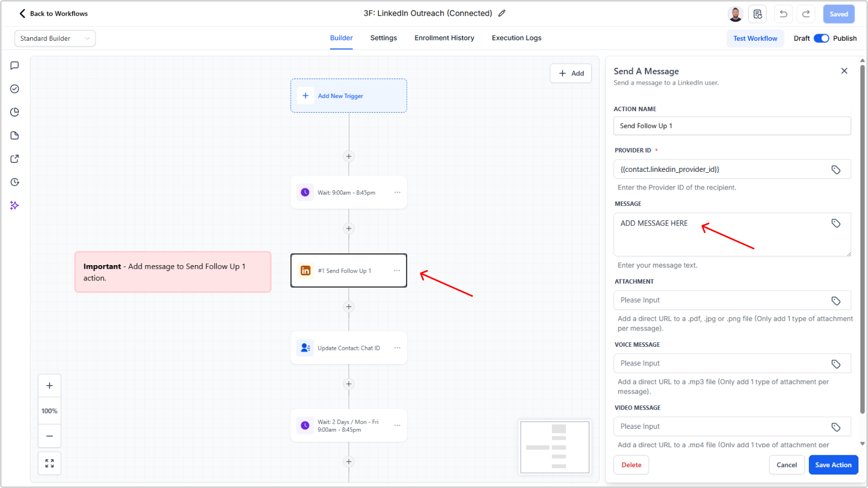Viewport: 868px width, 488px height.
Task: Open options menu for Send Follow Up 1
Action: (x=397, y=270)
